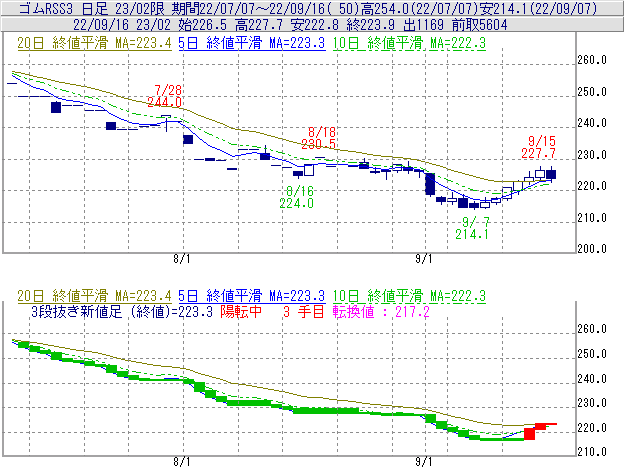Click the 8/16 224.0 low annotation
Image resolution: width=624 pixels, height=475 pixels.
click(296, 197)
